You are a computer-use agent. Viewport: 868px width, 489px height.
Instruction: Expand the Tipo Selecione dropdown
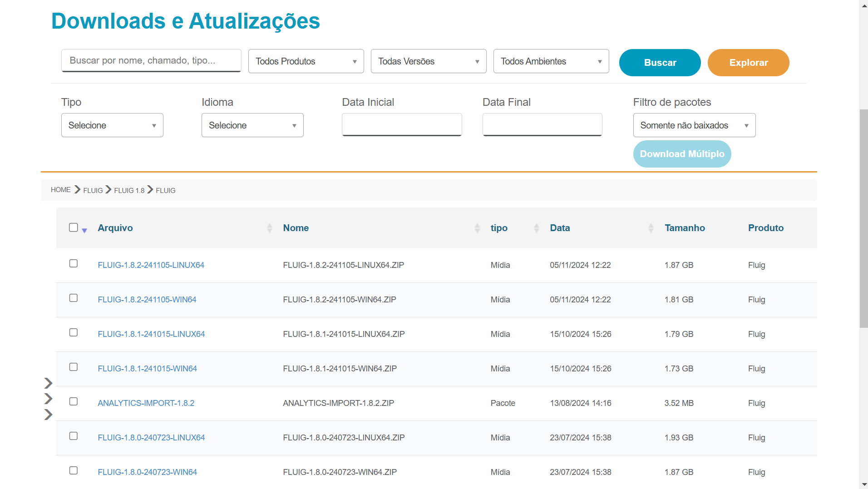point(112,125)
